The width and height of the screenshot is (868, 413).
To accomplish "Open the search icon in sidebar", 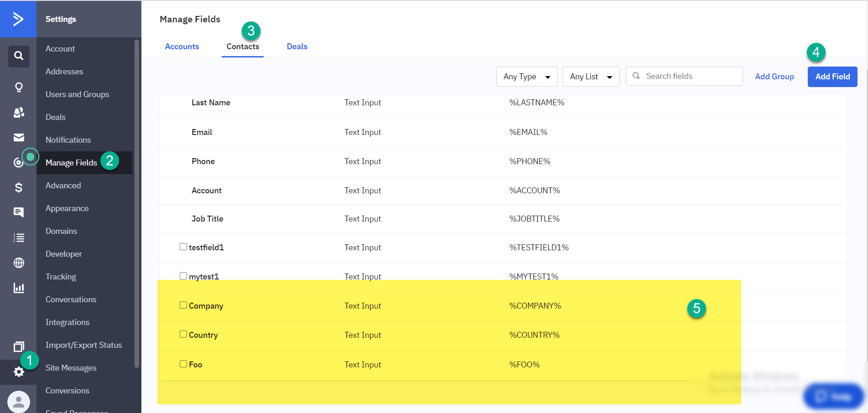I will coord(19,56).
